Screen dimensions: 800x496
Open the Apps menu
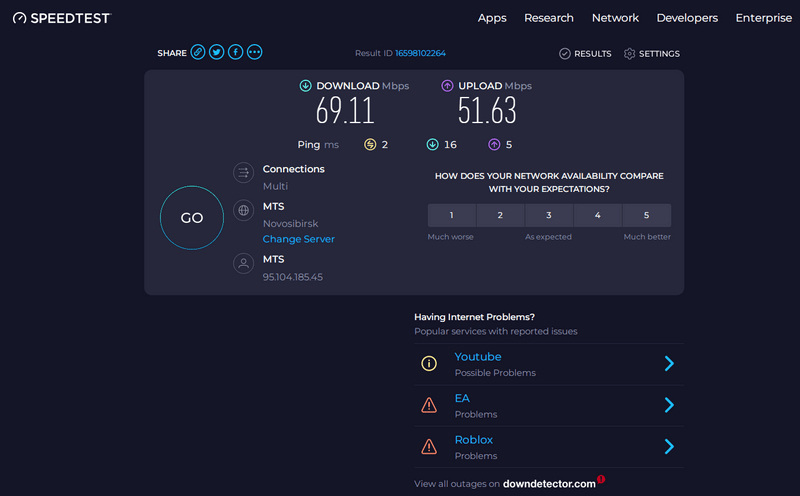pyautogui.click(x=492, y=18)
